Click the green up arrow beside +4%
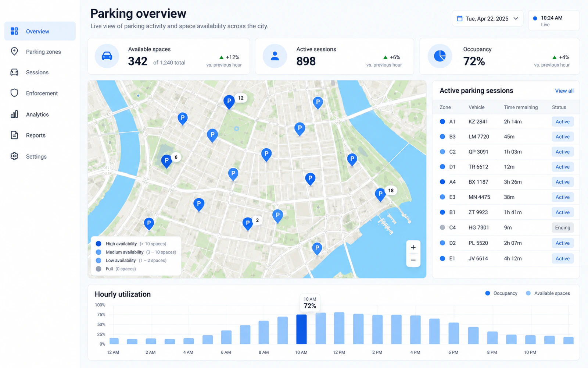588x368 pixels. (x=554, y=57)
